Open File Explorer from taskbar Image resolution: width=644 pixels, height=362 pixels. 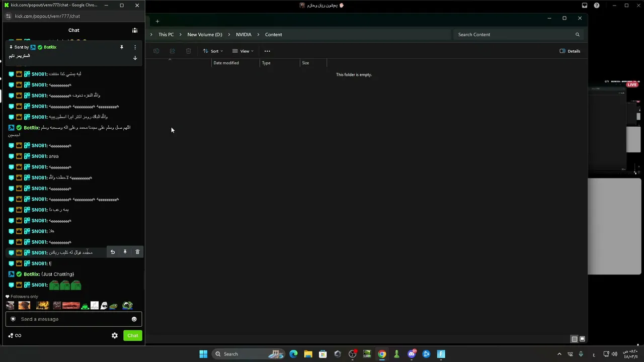click(x=308, y=354)
